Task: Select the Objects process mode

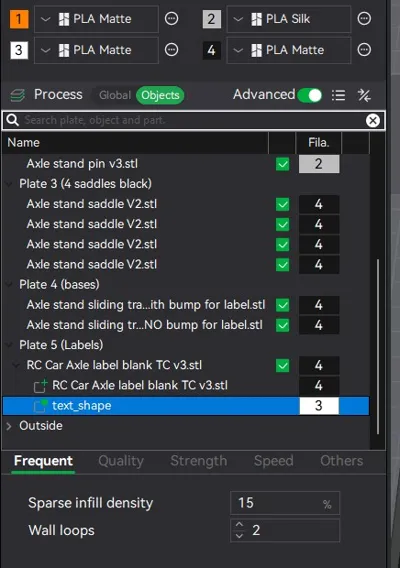Action: 160,95
